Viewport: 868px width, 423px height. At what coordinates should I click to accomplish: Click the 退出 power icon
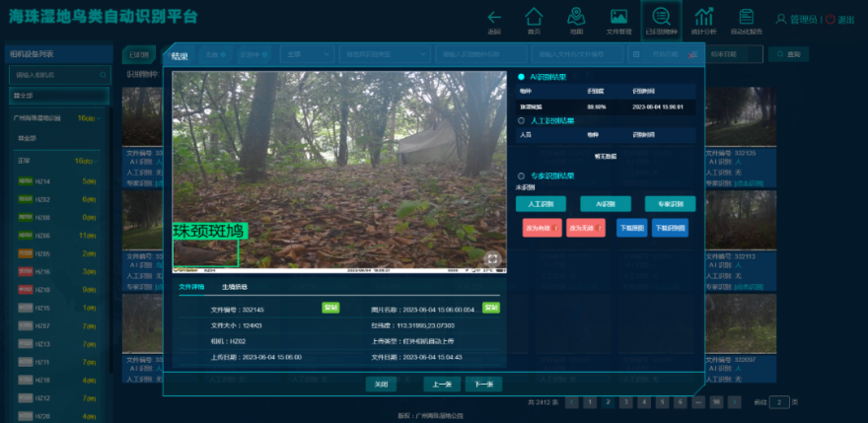click(x=831, y=20)
